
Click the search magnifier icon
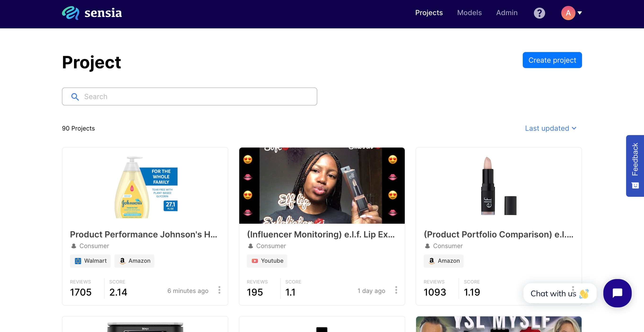point(75,97)
